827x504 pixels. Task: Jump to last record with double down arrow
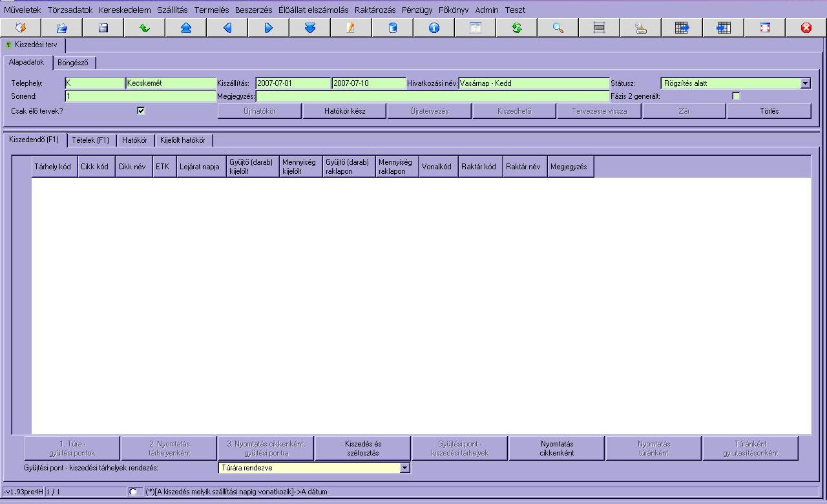click(x=310, y=28)
